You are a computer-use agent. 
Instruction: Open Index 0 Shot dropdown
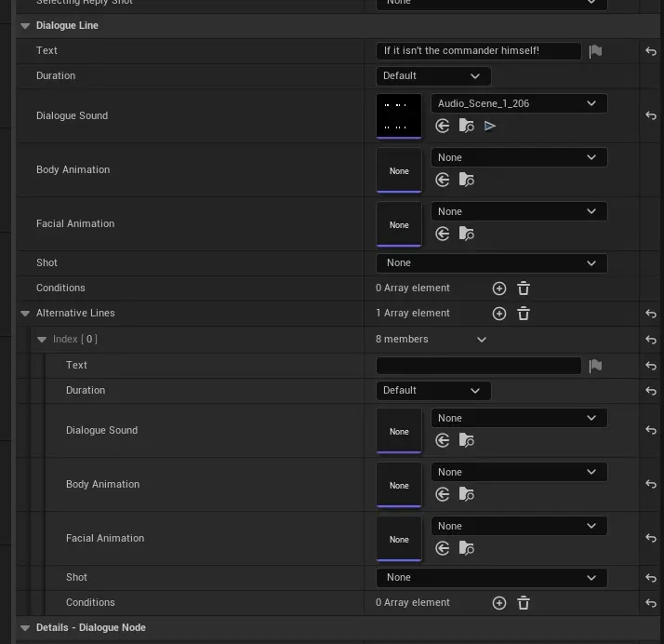pos(491,578)
